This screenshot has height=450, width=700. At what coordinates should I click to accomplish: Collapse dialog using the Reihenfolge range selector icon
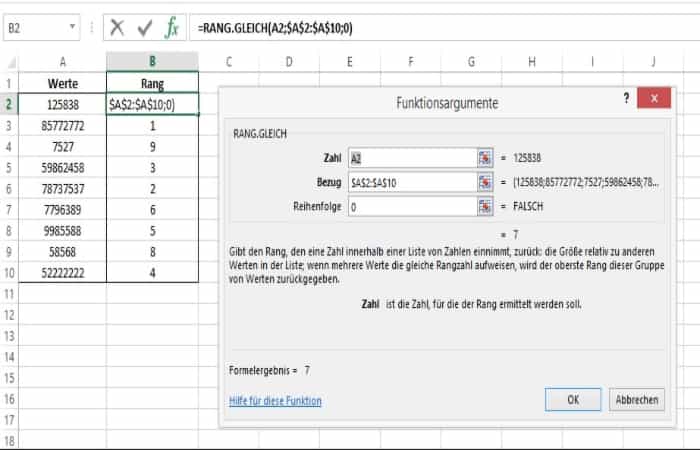coord(485,207)
